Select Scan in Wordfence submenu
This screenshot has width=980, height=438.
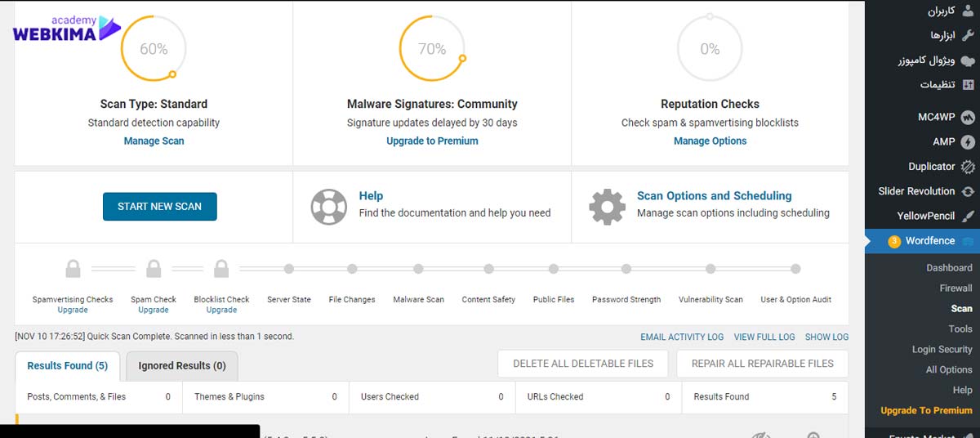(962, 309)
